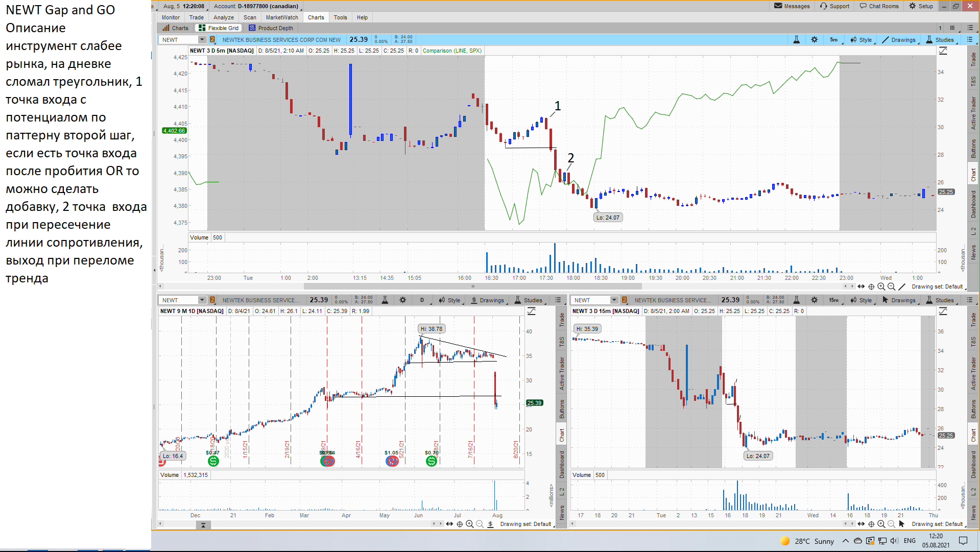This screenshot has width=980, height=552.
Task: Toggle price axis scale icon on top chart
Action: click(x=943, y=51)
